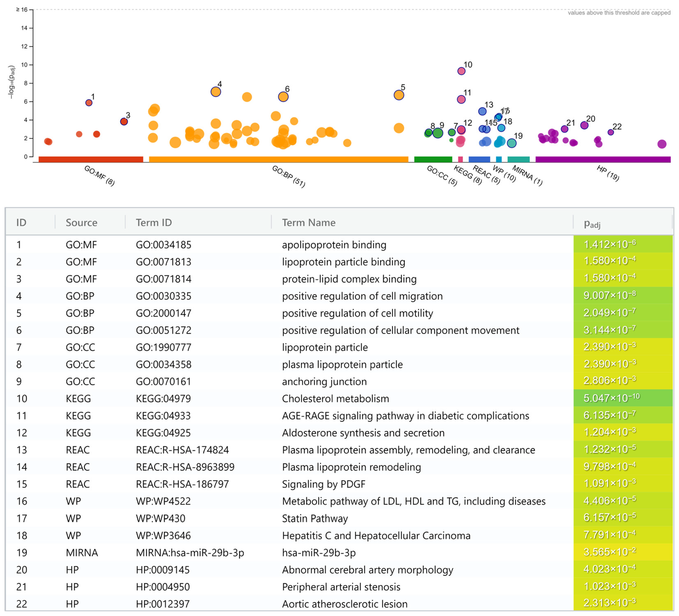Viewport: 679px width, 616px height.
Task: Click term ID GO:0030335 in table
Action: tap(163, 296)
